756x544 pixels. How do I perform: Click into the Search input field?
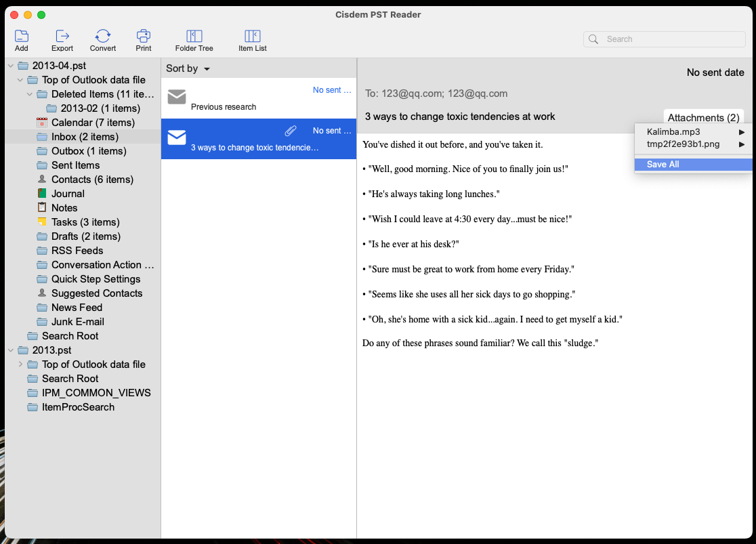point(665,39)
